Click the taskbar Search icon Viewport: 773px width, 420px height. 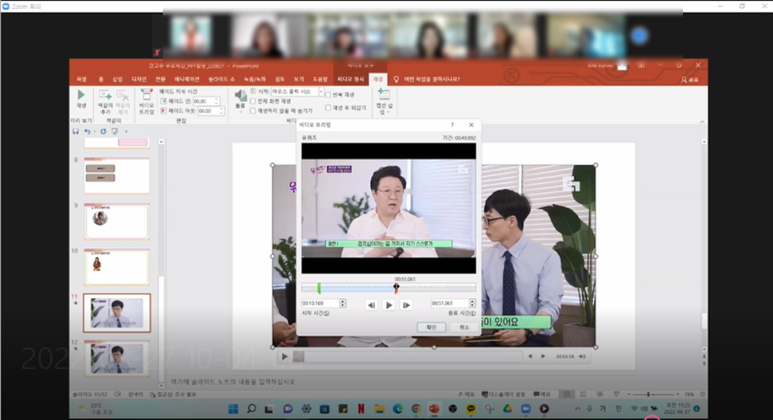point(251,409)
